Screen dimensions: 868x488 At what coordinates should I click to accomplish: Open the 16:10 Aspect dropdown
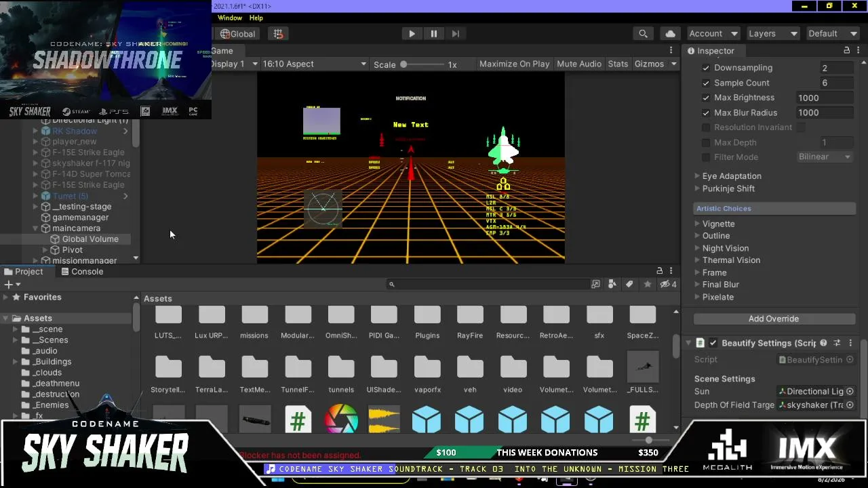click(x=314, y=64)
